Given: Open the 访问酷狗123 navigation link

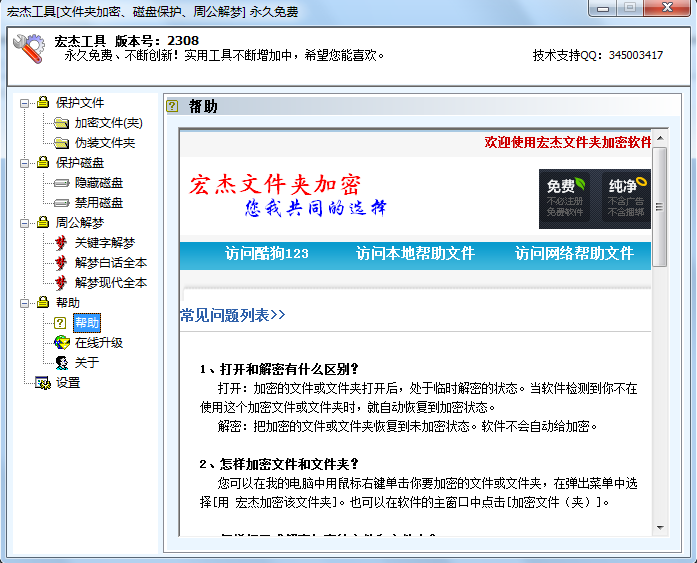Looking at the screenshot, I should click(x=267, y=254).
